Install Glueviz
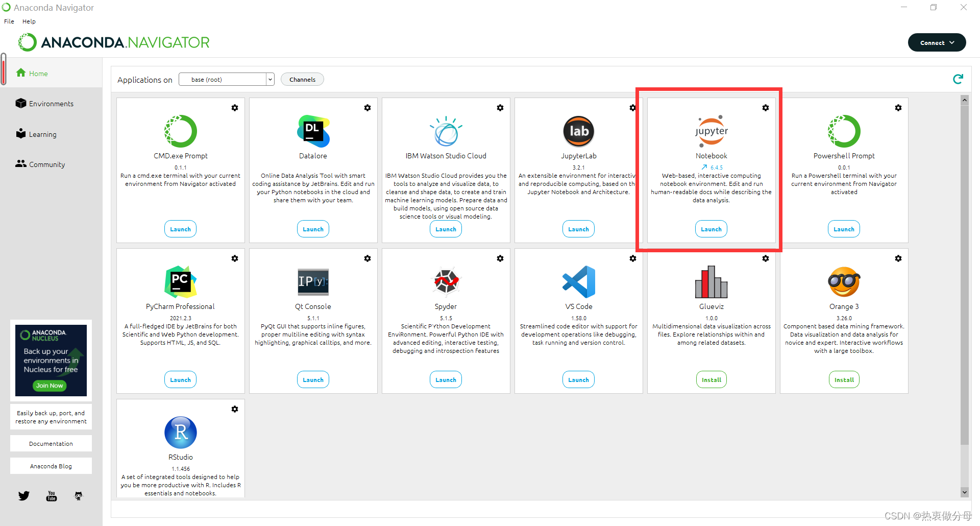 [x=712, y=379]
